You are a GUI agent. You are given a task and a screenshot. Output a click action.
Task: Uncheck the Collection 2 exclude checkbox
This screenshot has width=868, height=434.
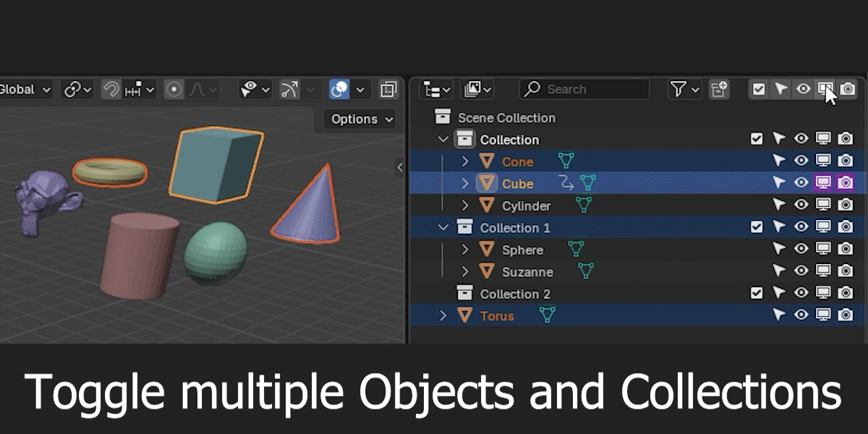click(x=757, y=294)
